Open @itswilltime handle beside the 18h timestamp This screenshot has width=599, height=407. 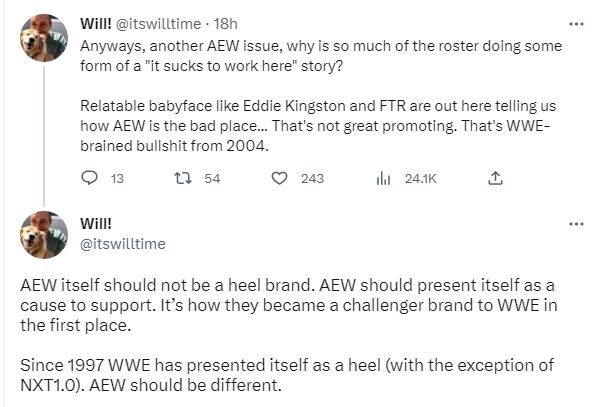tap(158, 24)
